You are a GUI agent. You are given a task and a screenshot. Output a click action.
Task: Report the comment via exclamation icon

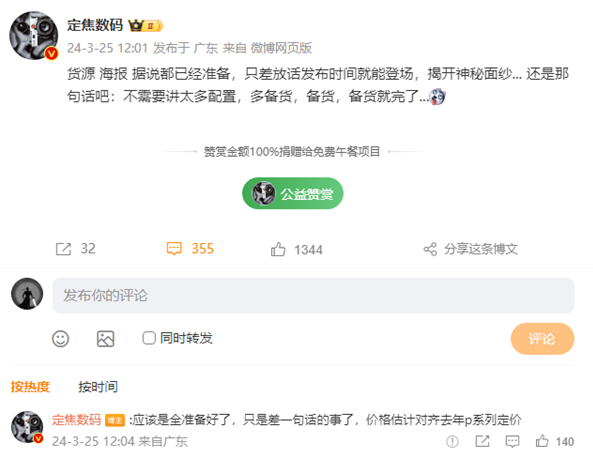[x=452, y=441]
